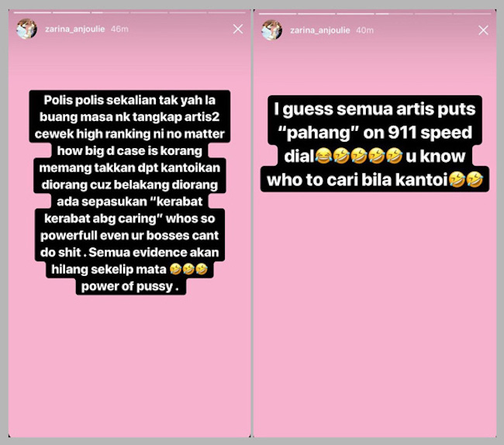Jump to first progress segment in right story

point(278,14)
